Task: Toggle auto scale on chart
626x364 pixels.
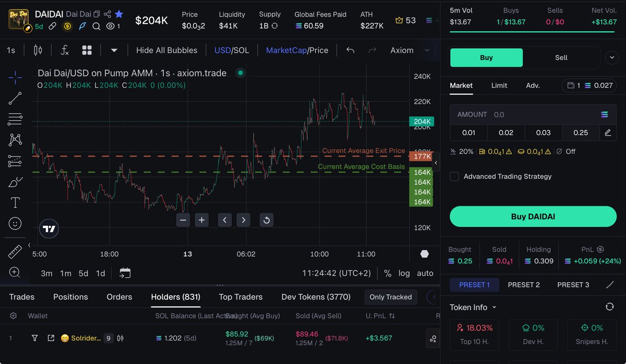Action: pos(425,273)
